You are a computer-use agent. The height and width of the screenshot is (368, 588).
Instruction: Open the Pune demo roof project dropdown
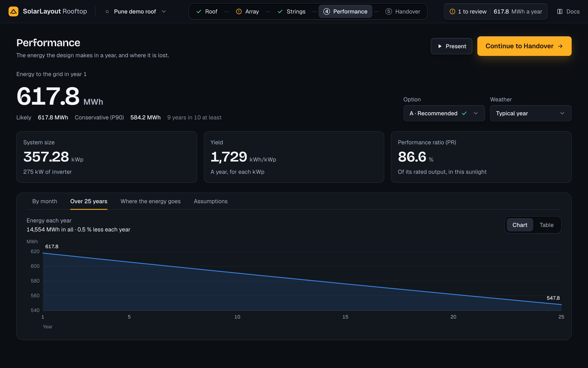pos(136,11)
